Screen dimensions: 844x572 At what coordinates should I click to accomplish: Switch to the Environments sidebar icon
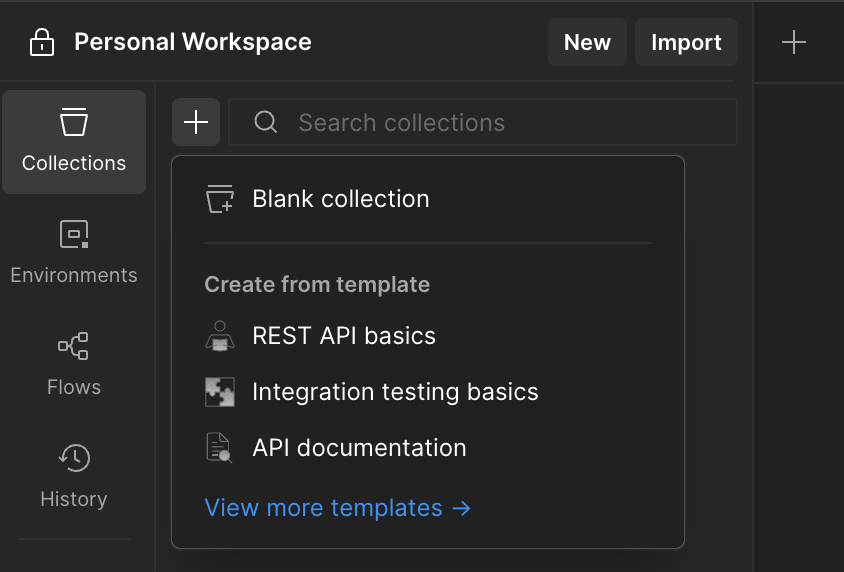click(x=74, y=253)
